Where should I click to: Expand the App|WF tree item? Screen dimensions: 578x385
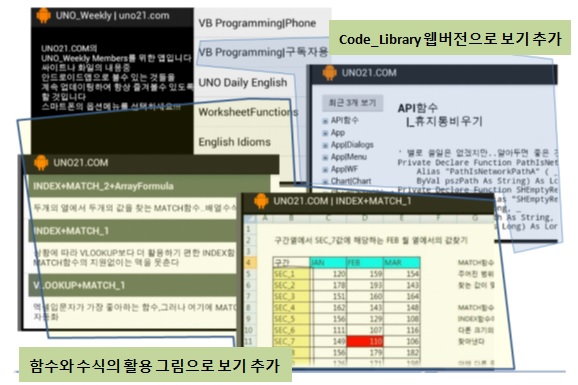325,170
